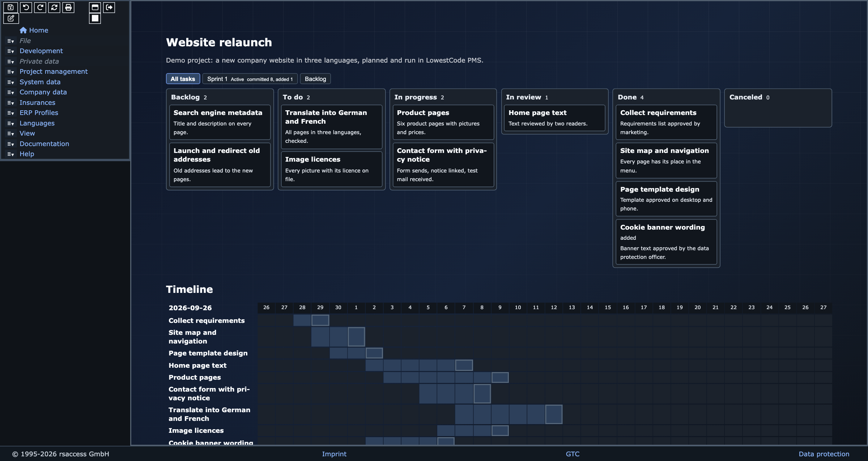Expand the Company data menu arrow

pos(10,93)
